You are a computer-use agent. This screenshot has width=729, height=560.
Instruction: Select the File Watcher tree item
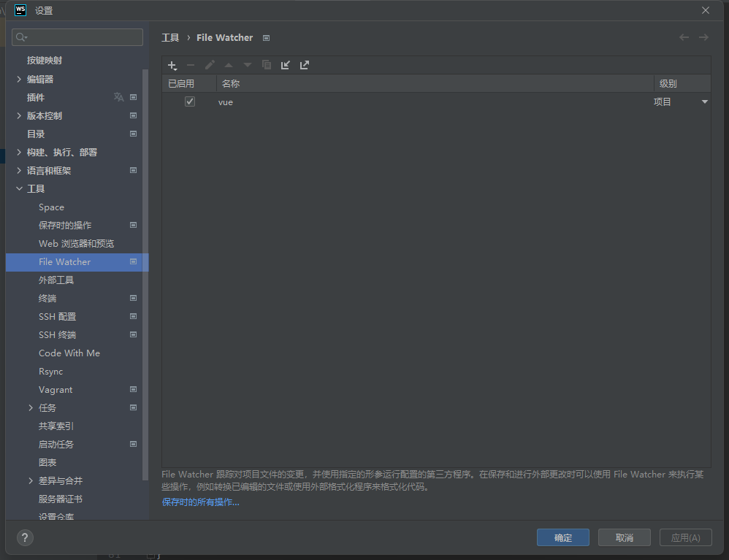pos(77,262)
